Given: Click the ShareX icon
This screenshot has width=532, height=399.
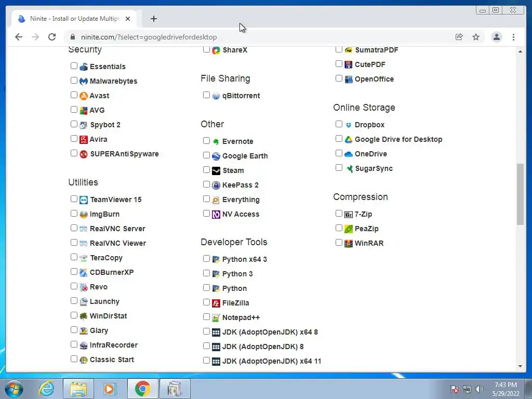Looking at the screenshot, I should 216,50.
